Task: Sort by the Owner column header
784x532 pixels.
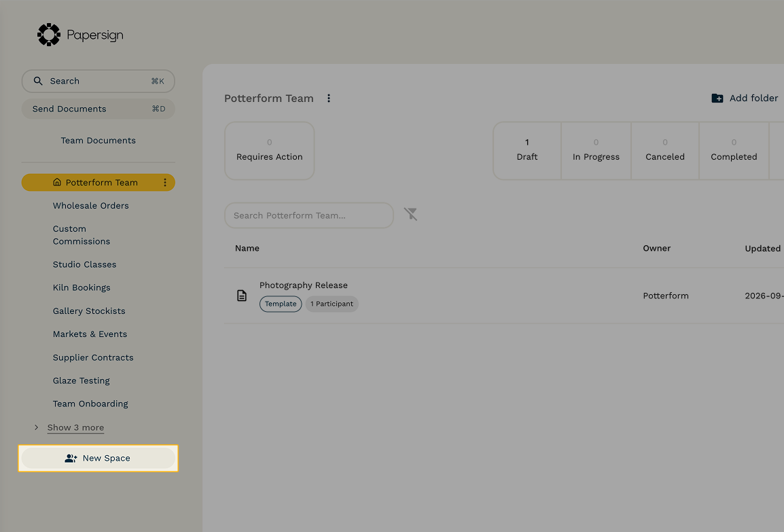Action: coord(656,249)
